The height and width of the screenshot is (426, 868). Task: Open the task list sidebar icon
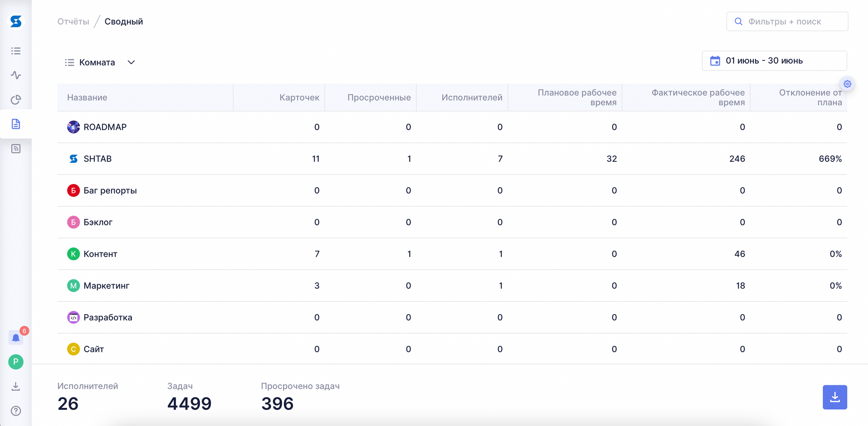click(16, 51)
